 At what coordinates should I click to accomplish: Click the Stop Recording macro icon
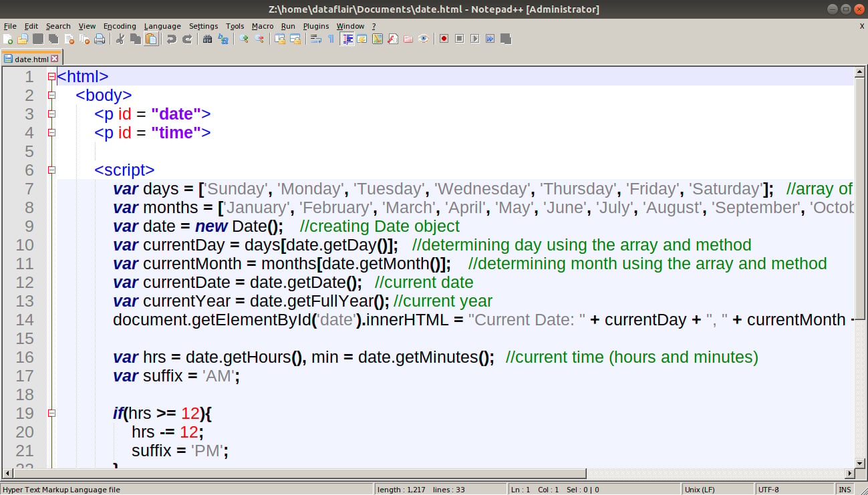coord(459,39)
